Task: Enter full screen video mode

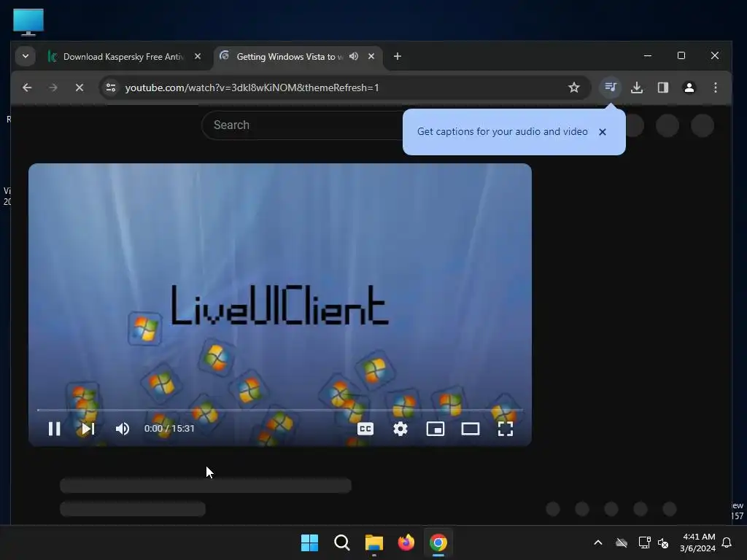Action: point(506,429)
